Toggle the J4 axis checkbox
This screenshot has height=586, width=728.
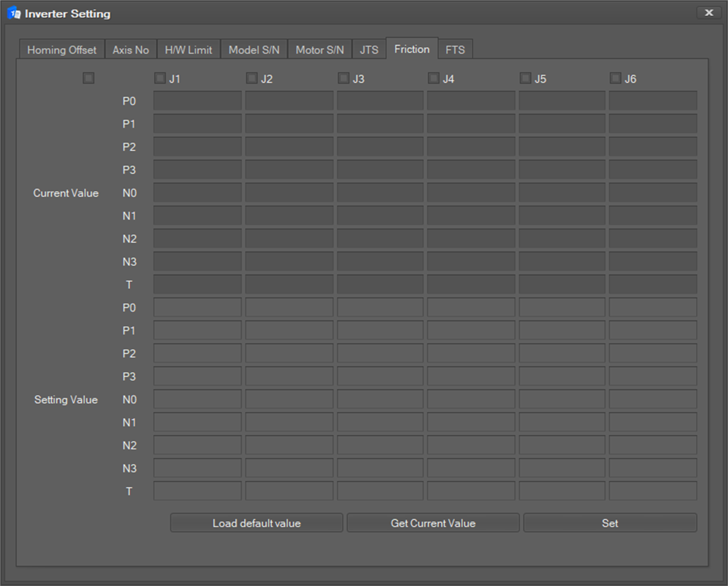coord(433,78)
